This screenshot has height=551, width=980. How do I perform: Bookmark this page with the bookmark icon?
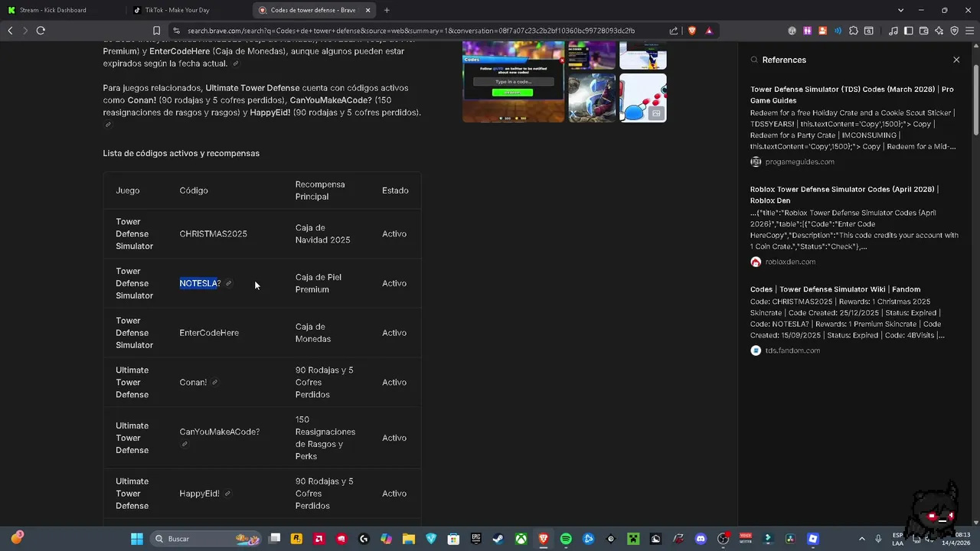pos(156,31)
